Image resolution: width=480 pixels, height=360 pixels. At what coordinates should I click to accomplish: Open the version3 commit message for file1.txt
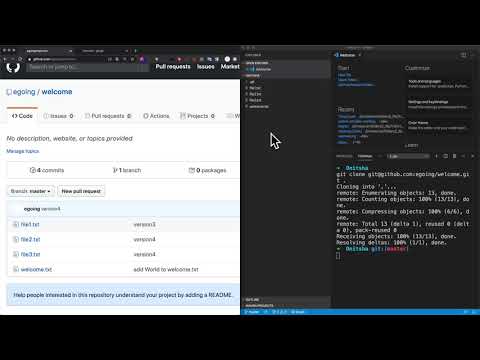click(x=144, y=224)
